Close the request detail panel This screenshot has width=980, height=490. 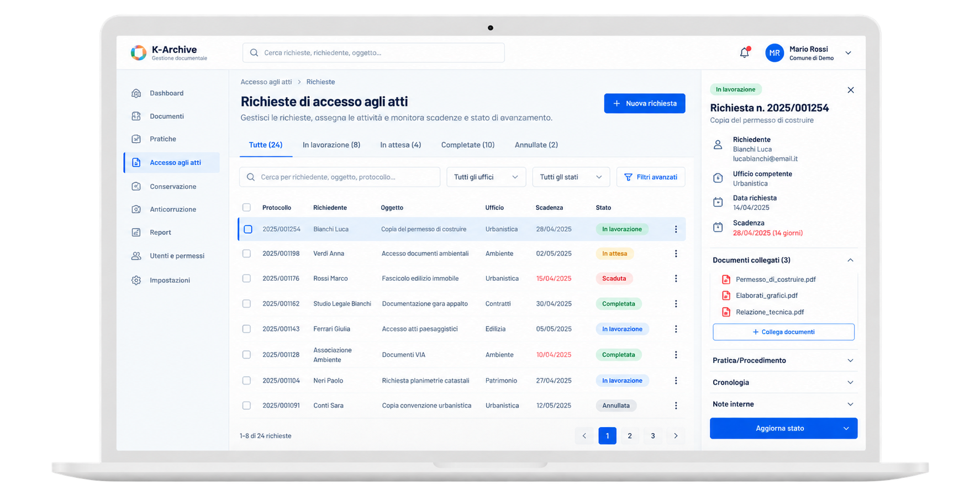pyautogui.click(x=851, y=90)
